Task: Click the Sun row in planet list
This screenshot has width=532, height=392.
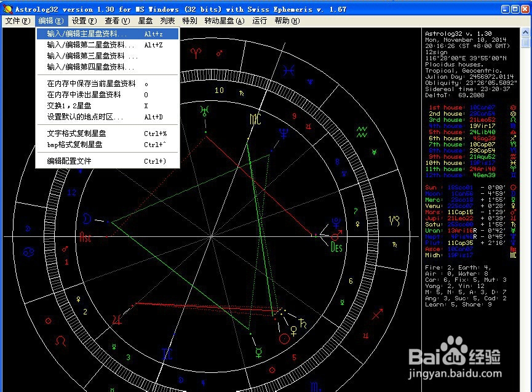Action: coord(470,187)
